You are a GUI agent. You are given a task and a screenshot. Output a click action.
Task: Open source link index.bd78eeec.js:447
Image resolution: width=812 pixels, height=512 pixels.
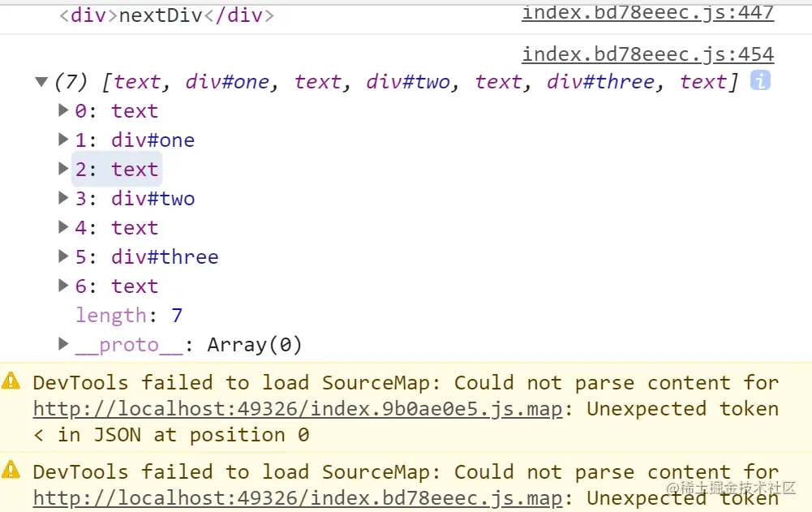coord(648,12)
